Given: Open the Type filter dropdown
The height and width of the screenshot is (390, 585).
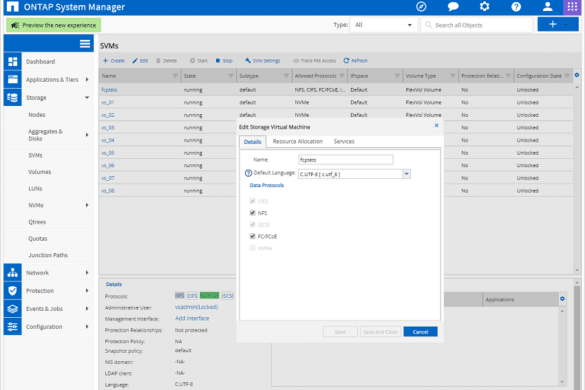Looking at the screenshot, I should click(x=384, y=25).
